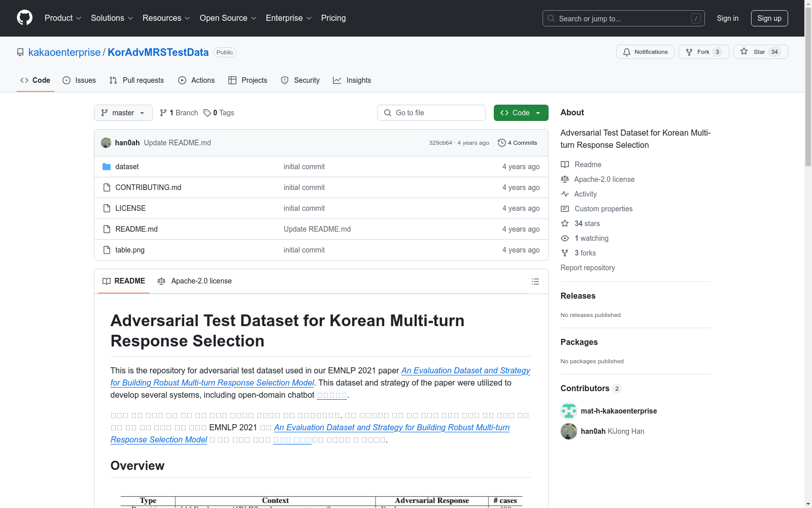Open the kakaoenterprise organization page

tap(64, 52)
